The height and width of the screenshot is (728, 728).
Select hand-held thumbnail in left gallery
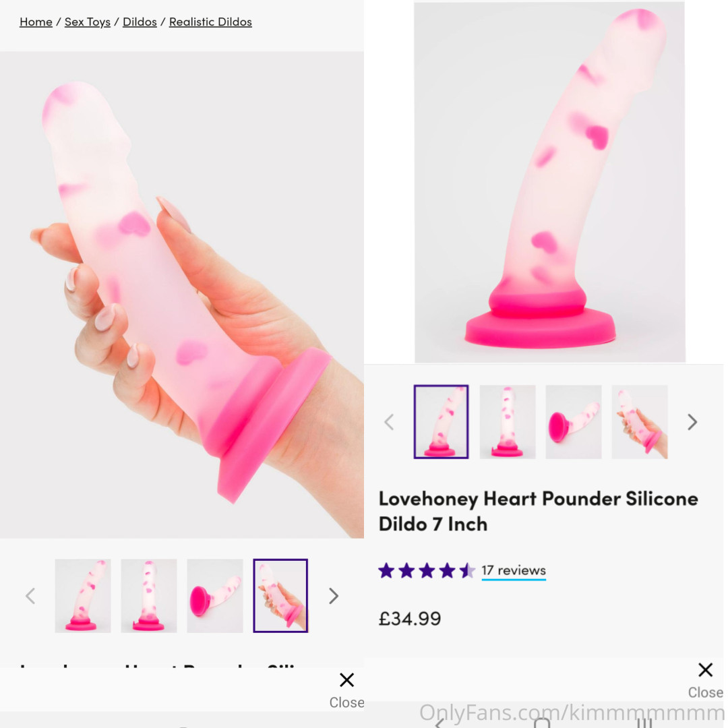point(280,596)
